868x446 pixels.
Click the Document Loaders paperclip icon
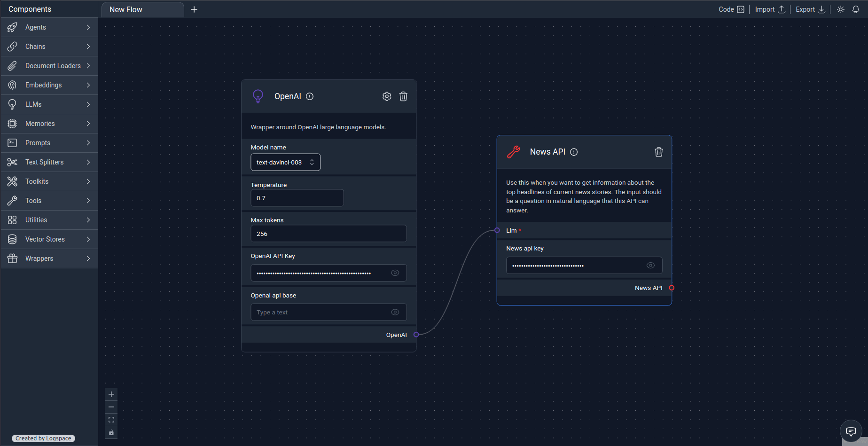pos(12,66)
